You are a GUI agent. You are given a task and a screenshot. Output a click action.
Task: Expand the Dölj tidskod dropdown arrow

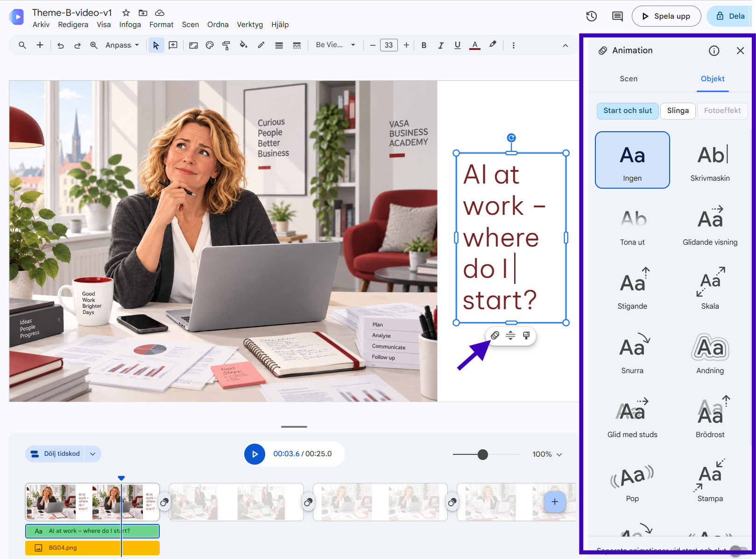pos(92,454)
